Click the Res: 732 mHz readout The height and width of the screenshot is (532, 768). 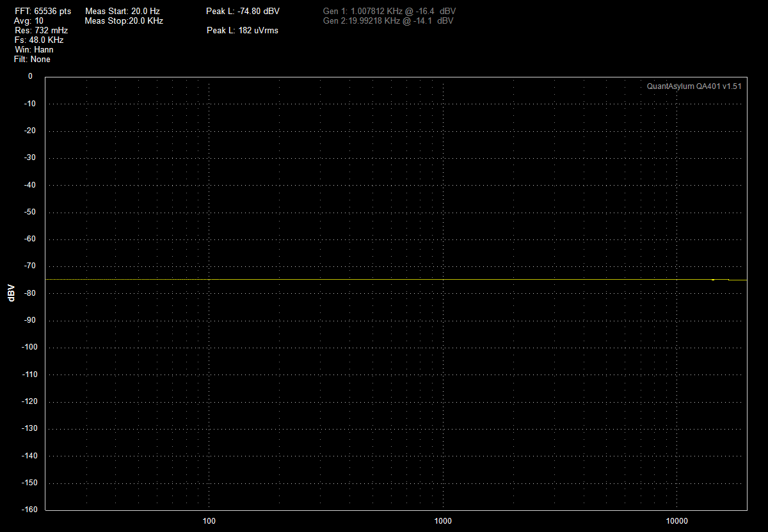41,31
